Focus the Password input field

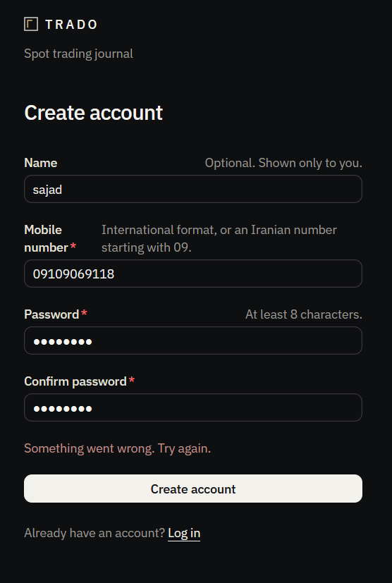pyautogui.click(x=193, y=340)
